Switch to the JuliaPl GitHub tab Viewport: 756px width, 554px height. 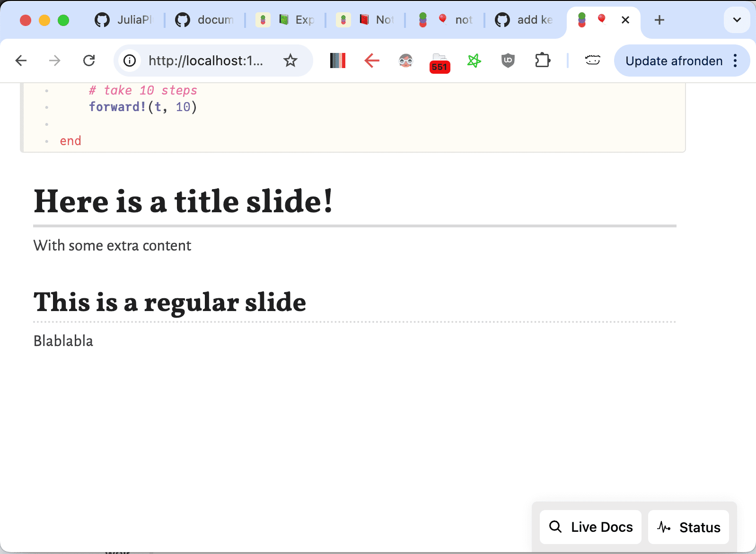[124, 20]
